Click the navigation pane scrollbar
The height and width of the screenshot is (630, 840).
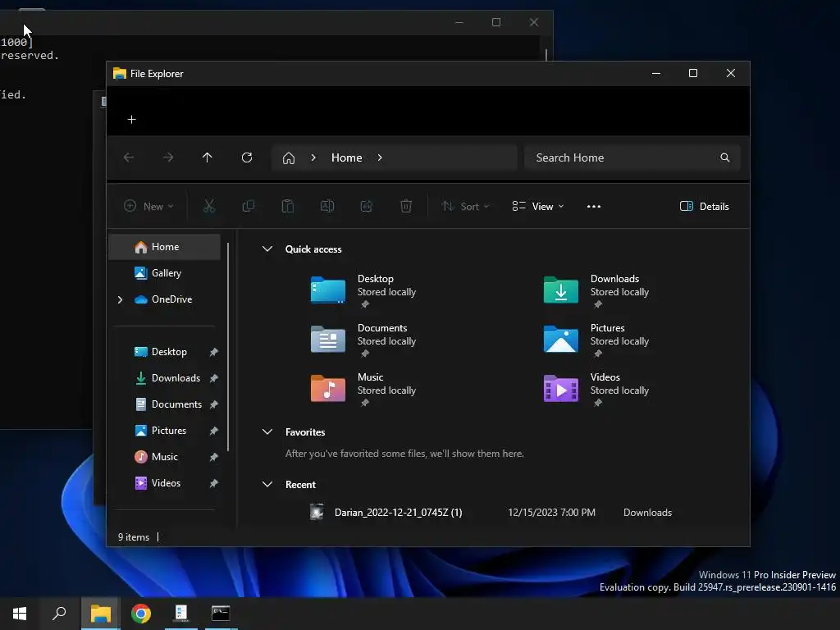tap(228, 347)
